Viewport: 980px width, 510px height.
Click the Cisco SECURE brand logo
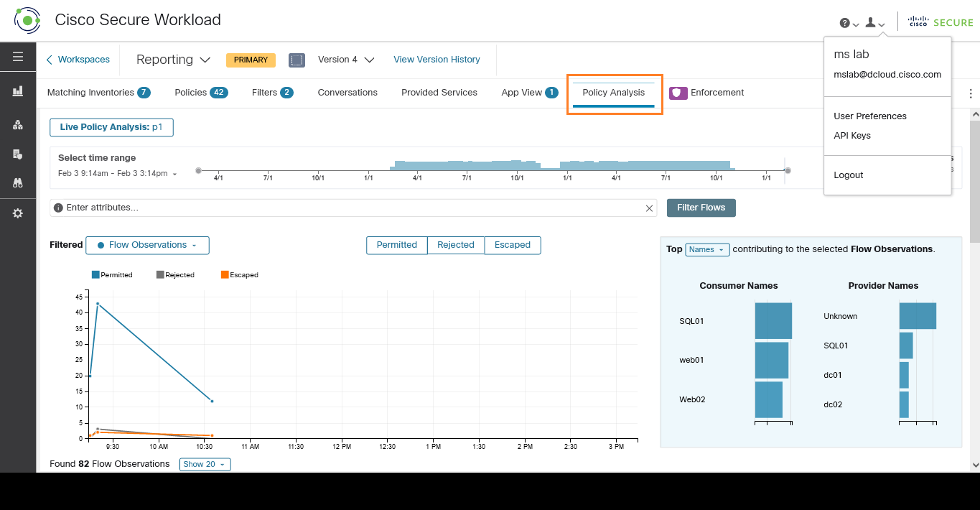pyautogui.click(x=941, y=22)
